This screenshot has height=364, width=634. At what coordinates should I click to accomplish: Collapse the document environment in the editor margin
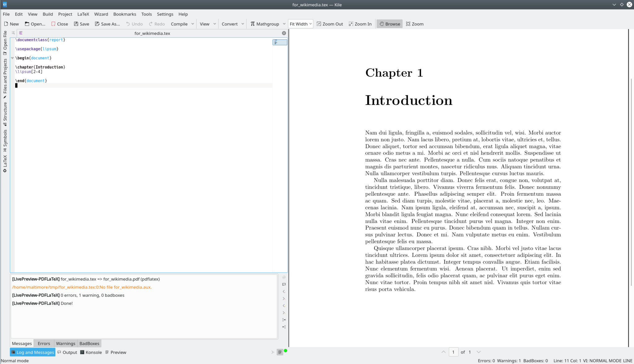pyautogui.click(x=12, y=58)
